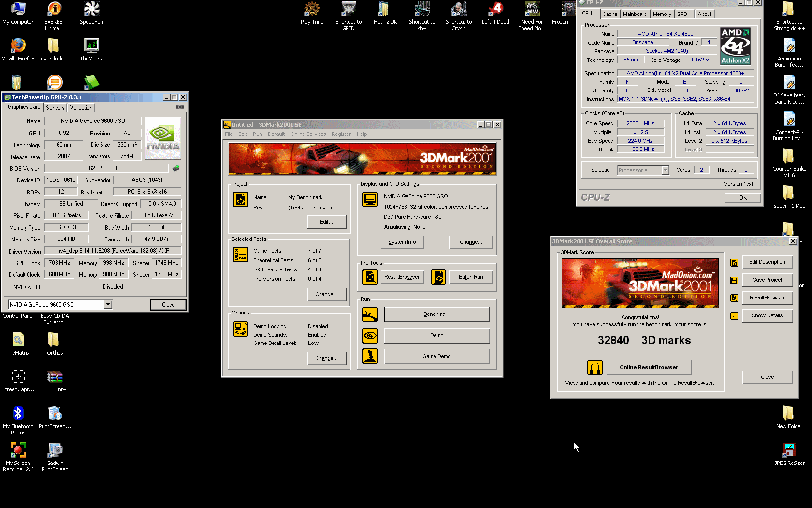Click the Display and CPU Settings monitor icon

[x=370, y=199]
